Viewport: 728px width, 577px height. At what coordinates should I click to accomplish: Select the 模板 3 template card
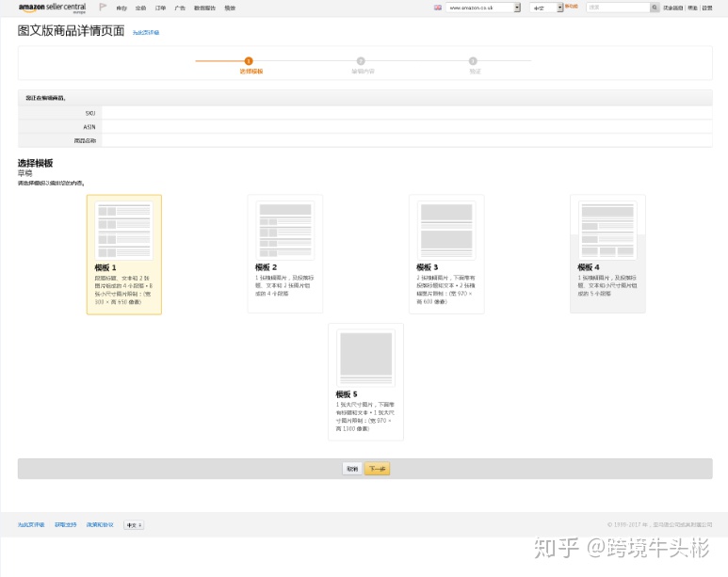coord(446,254)
